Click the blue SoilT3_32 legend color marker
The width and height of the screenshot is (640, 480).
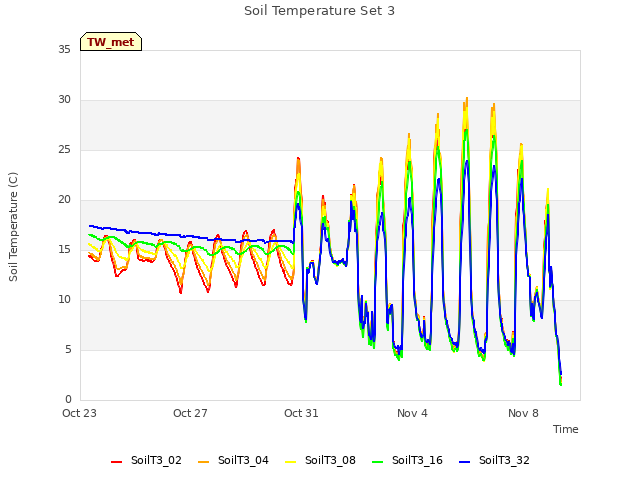click(464, 462)
